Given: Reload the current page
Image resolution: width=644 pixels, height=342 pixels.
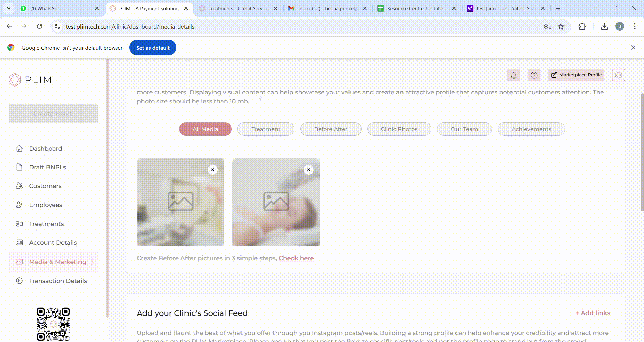Looking at the screenshot, I should (x=39, y=26).
